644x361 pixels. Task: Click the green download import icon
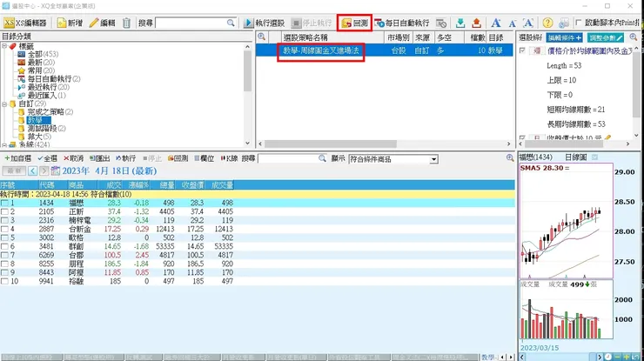click(460, 23)
